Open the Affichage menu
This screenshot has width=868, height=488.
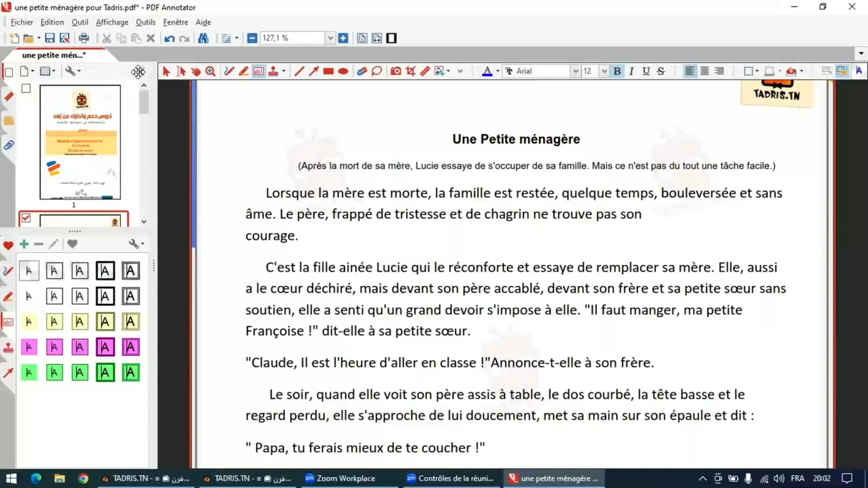click(x=112, y=22)
